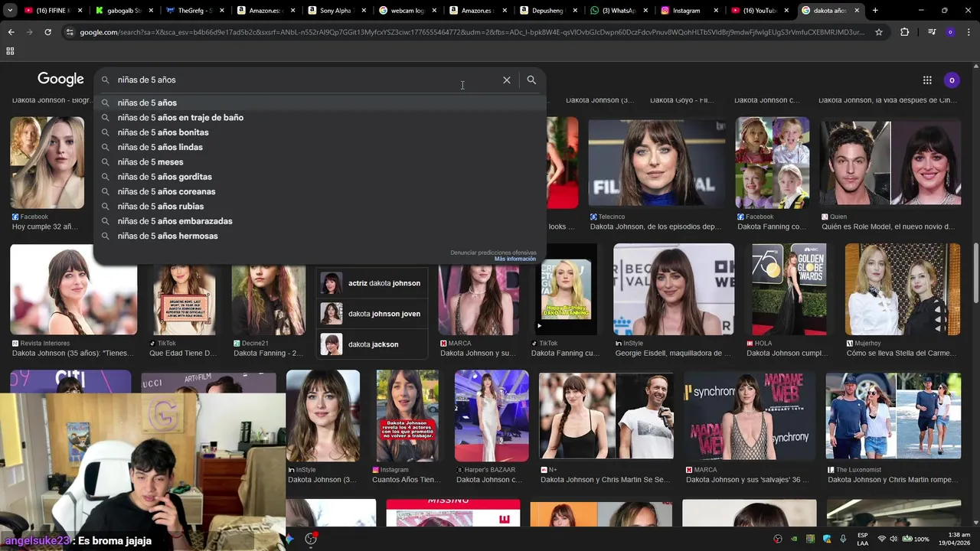
Task: Click the magnifier search button in search box
Action: pos(531,80)
